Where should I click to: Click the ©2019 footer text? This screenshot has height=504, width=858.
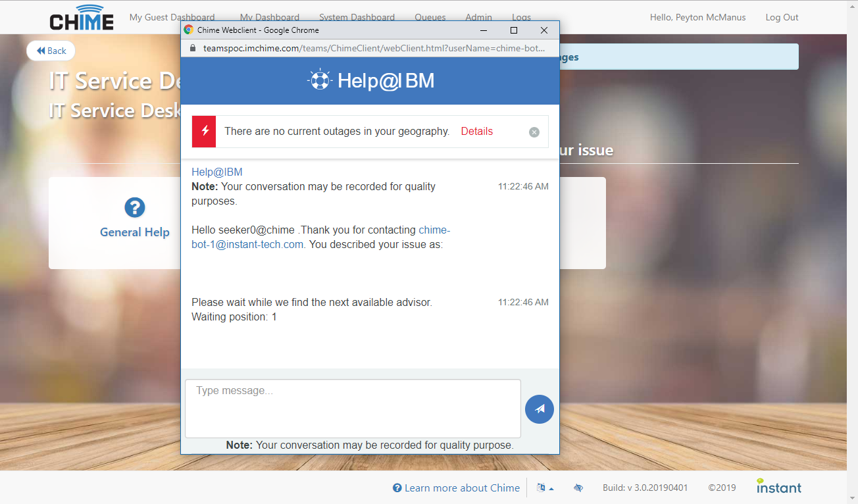click(722, 488)
